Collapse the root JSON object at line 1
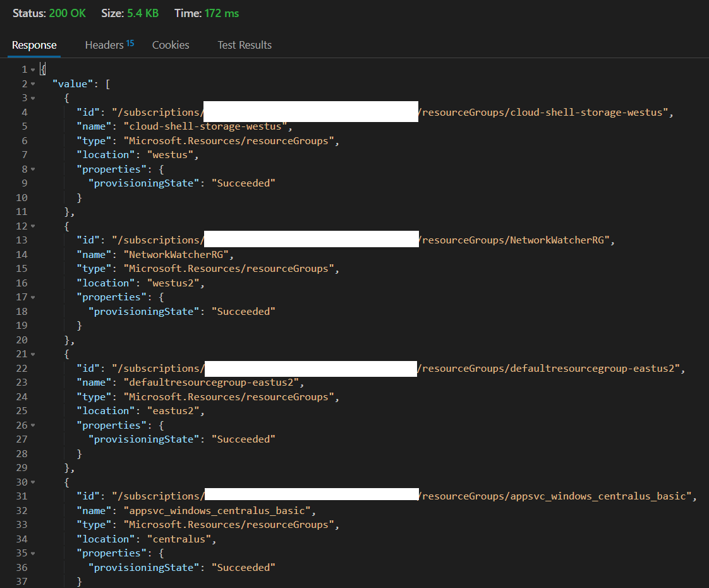Image resolution: width=709 pixels, height=588 pixels. 33,70
